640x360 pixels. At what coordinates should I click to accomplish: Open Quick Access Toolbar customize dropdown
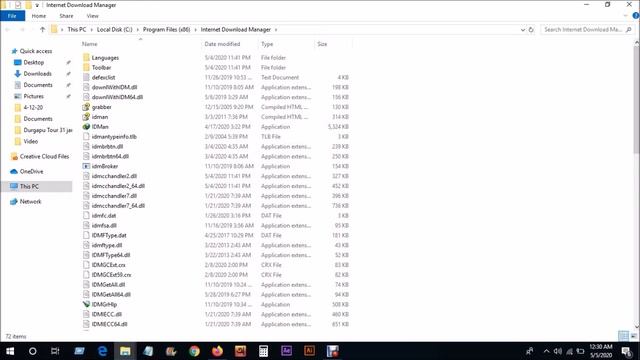pyautogui.click(x=37, y=5)
